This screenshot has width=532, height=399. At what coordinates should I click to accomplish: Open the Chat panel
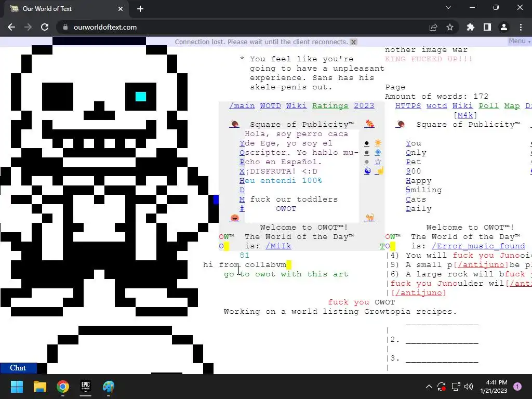pyautogui.click(x=18, y=368)
